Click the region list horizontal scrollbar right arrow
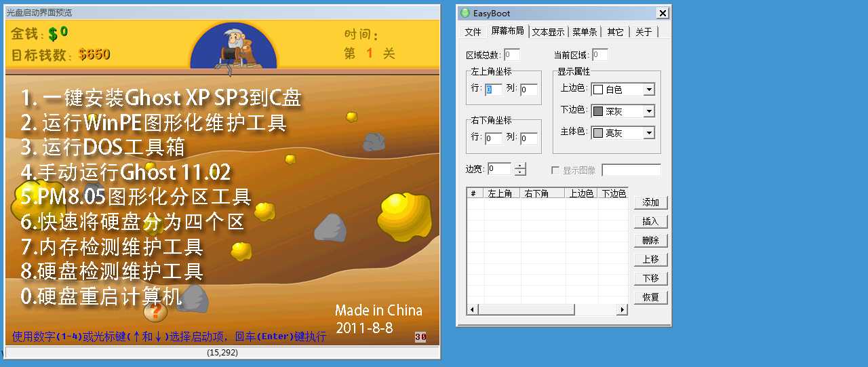 coord(622,309)
